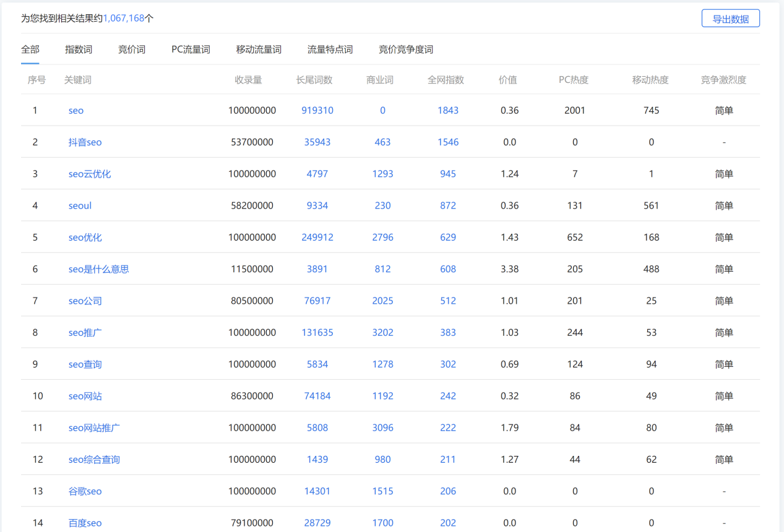Open the 移动流量词 tab
The image size is (784, 532).
[x=259, y=49]
